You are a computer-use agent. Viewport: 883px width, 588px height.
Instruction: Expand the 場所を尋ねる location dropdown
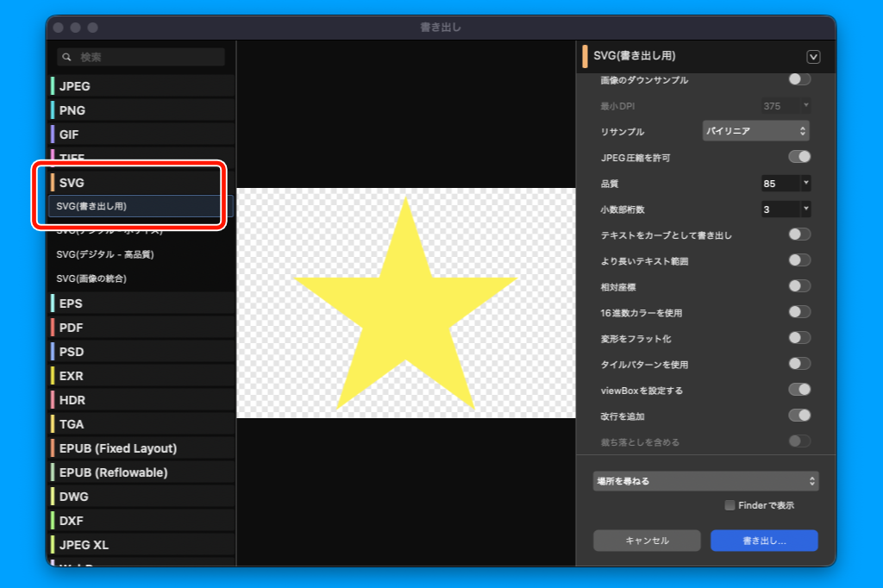[705, 481]
